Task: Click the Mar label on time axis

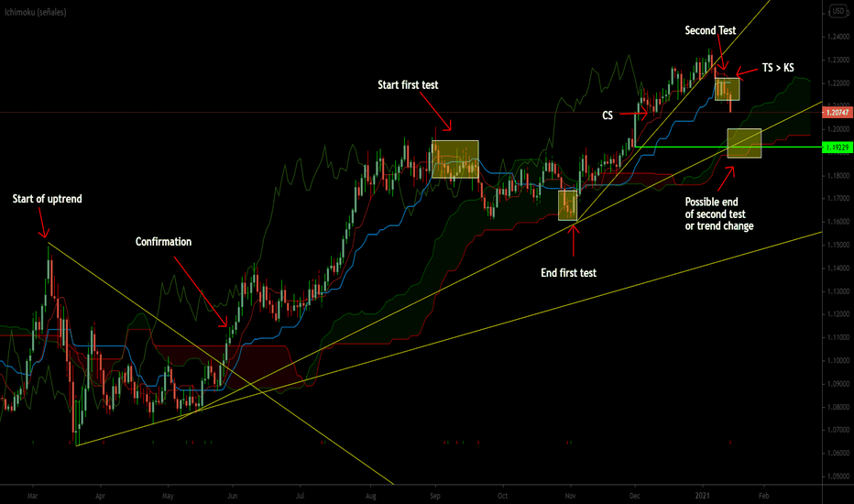Action: [33, 496]
